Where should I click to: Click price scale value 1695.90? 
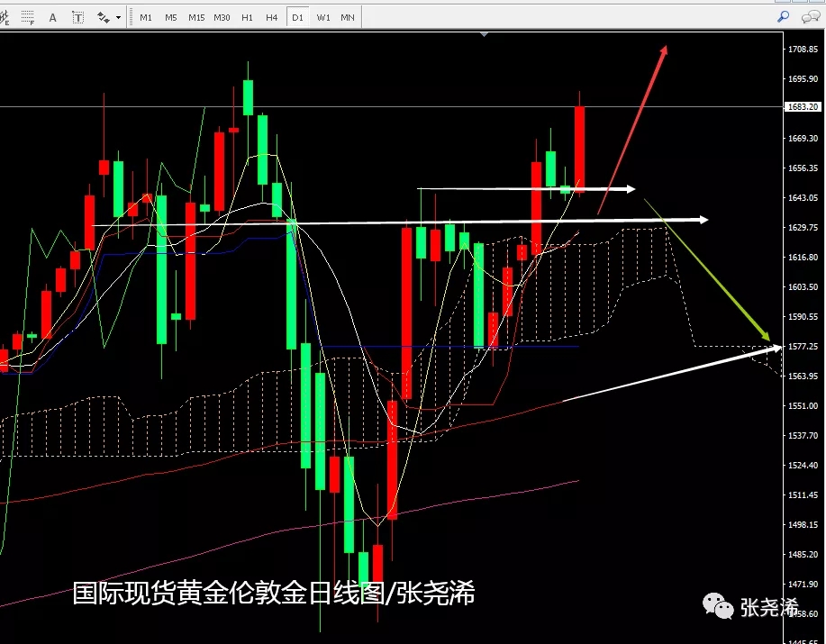[803, 78]
